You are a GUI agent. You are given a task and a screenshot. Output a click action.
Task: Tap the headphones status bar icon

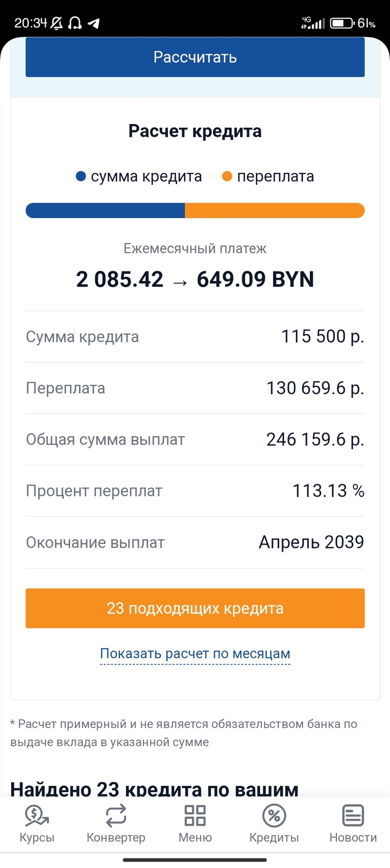pos(75,23)
